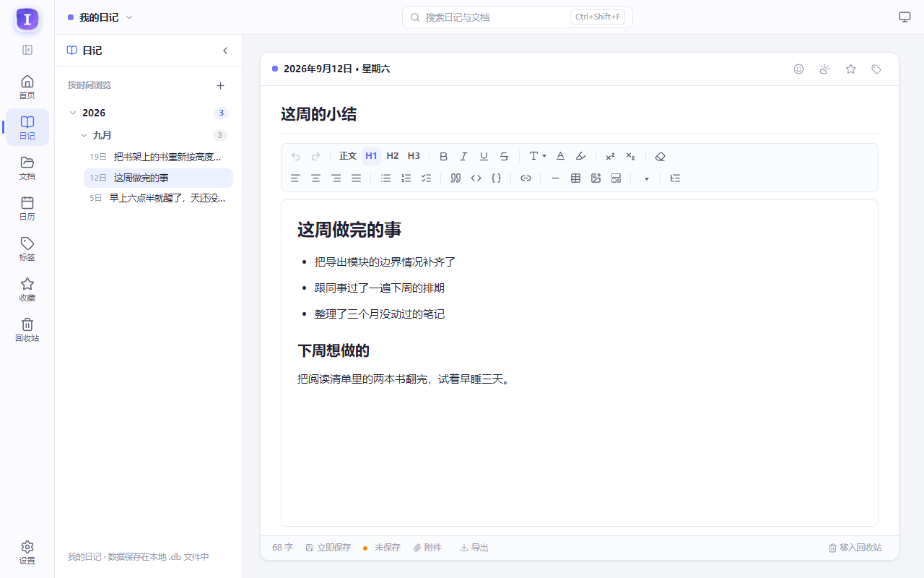
Task: Open the 回收站 section in the sidebar
Action: (x=27, y=329)
